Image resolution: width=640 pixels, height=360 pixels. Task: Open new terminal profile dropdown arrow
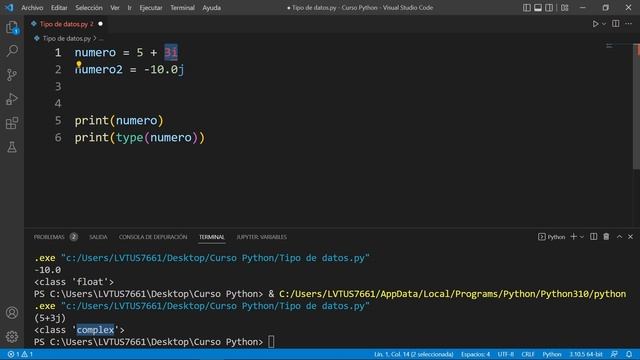[x=582, y=237]
